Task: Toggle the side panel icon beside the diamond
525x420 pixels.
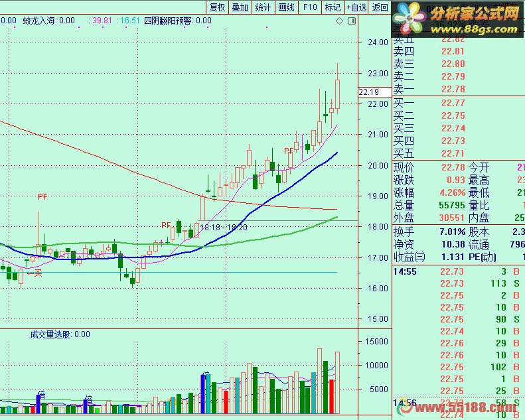Action: [352, 21]
